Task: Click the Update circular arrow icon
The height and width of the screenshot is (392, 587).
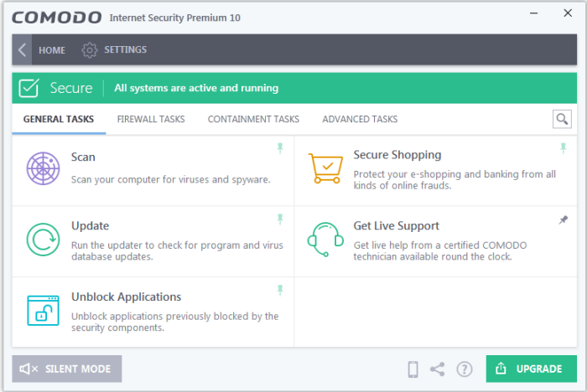Action: coord(44,239)
